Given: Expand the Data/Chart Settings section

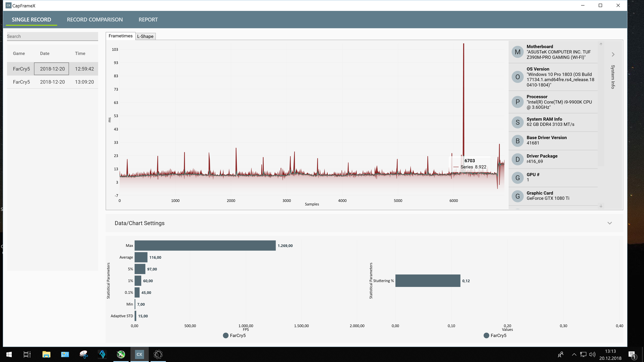Looking at the screenshot, I should 609,223.
